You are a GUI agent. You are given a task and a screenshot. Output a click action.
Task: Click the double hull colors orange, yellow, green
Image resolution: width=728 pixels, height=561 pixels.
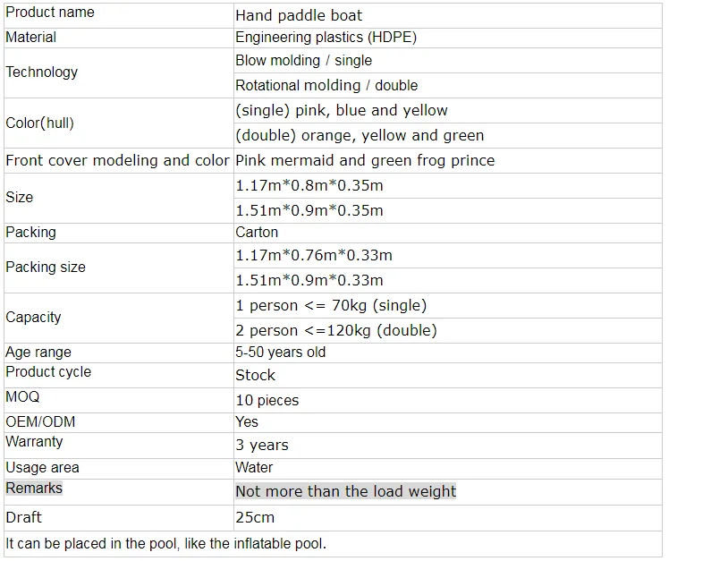pos(360,136)
